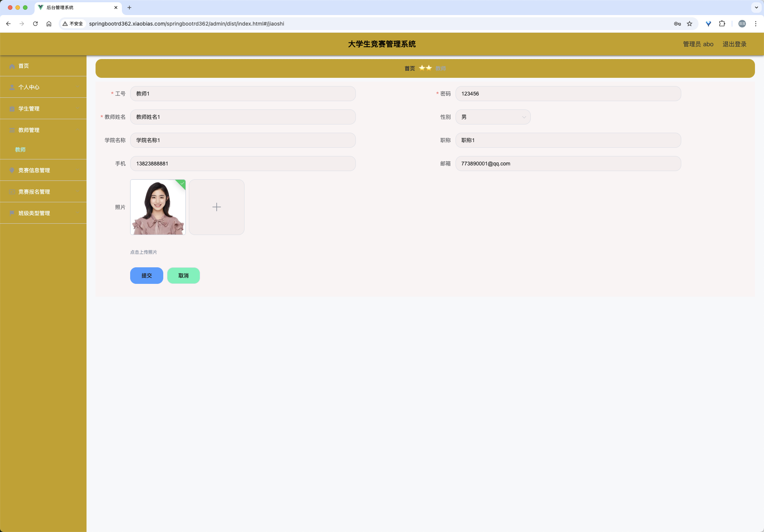764x532 pixels.
Task: Click the 首页 breadcrumb link
Action: 410,68
